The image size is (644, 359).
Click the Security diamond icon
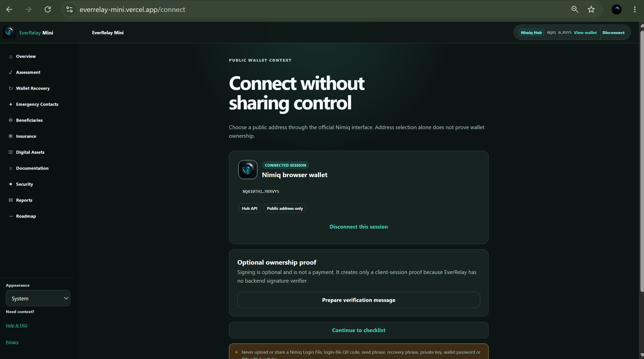click(11, 184)
